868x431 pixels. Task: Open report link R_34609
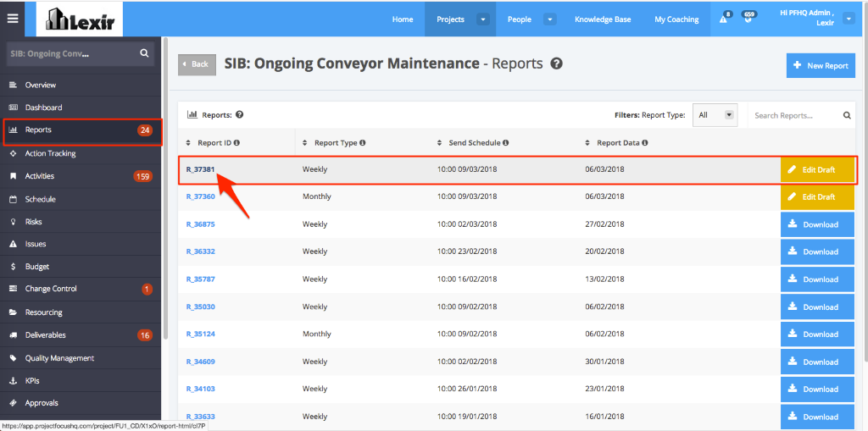click(x=200, y=362)
